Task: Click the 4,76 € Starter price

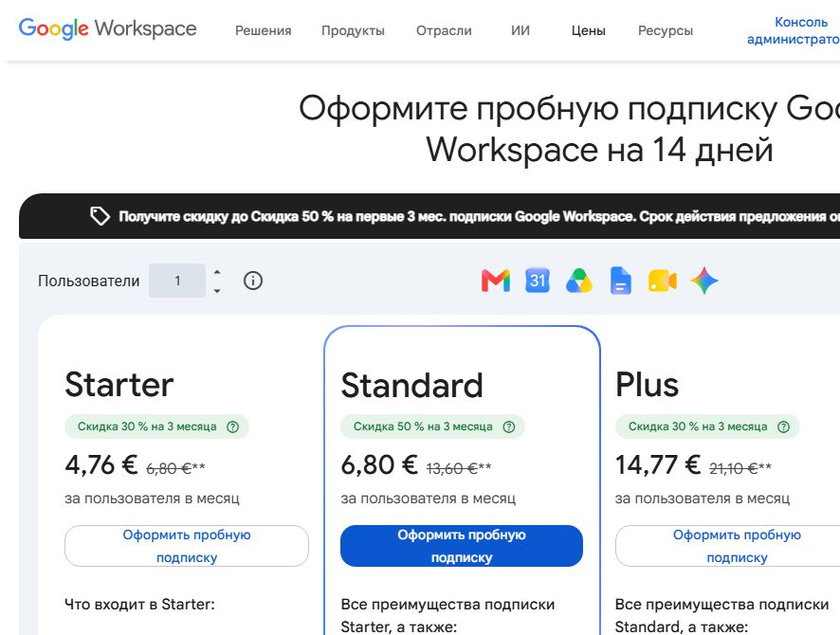Action: 101,464
